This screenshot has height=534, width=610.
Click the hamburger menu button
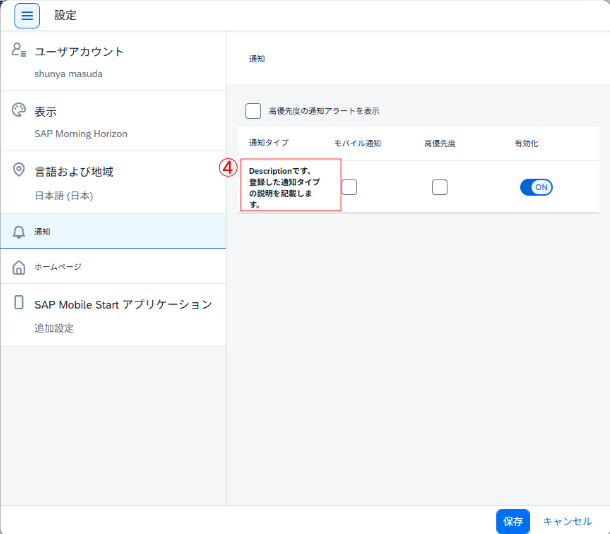tap(27, 16)
